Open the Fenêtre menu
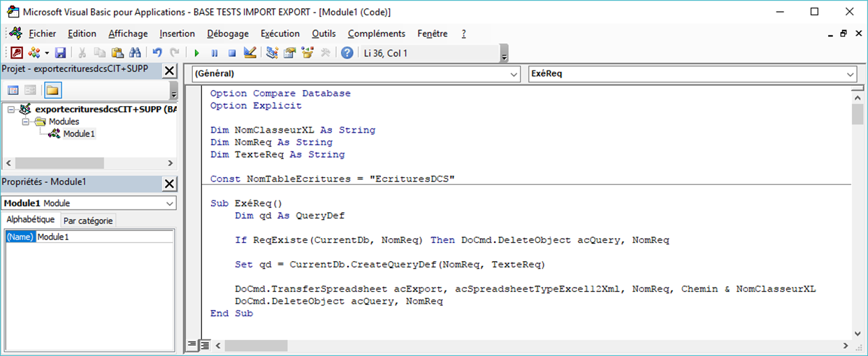Screen dimensions: 868x356 coord(433,34)
